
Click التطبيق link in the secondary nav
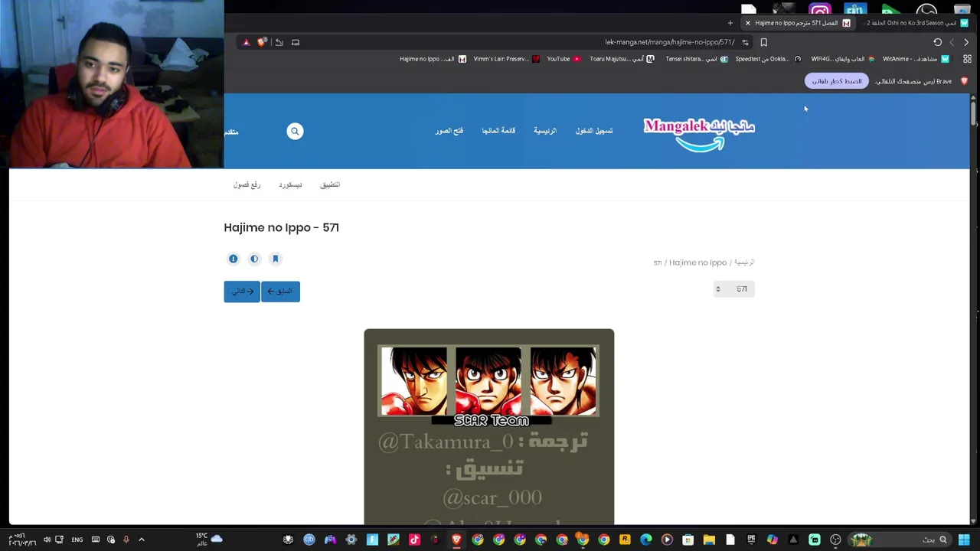(x=330, y=184)
